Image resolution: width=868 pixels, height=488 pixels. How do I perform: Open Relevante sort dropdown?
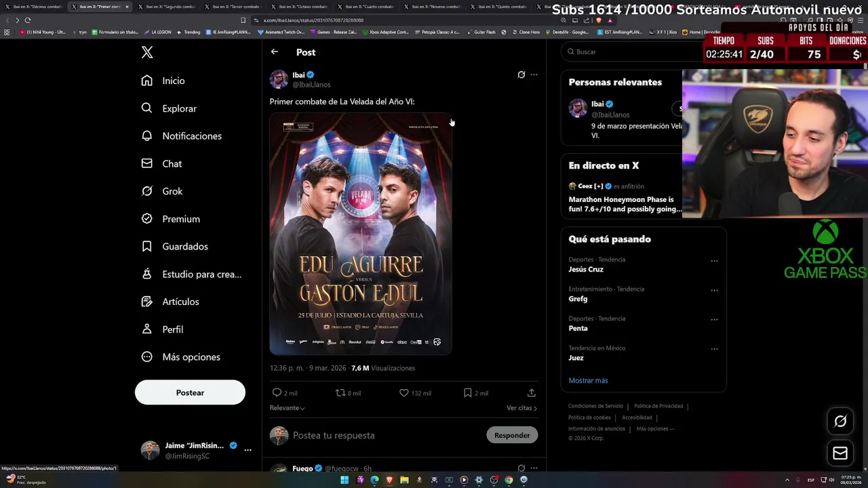click(288, 408)
